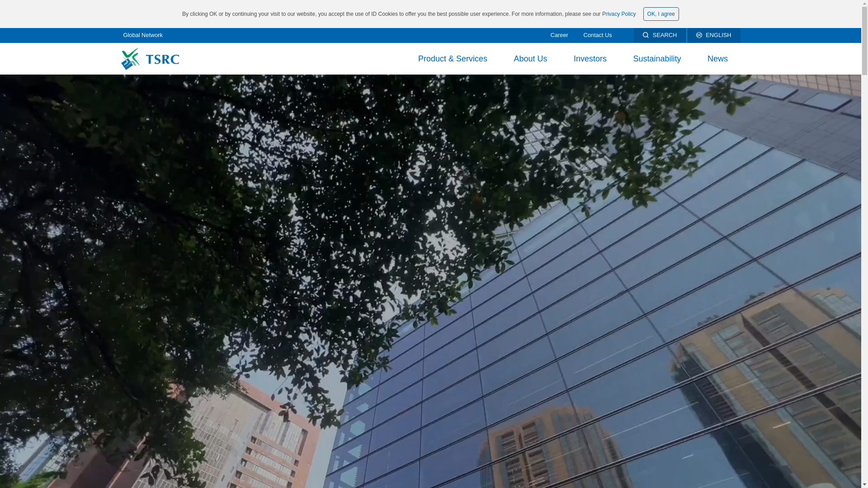This screenshot has height=488, width=868.
Task: Click the language globe icon
Action: (699, 35)
